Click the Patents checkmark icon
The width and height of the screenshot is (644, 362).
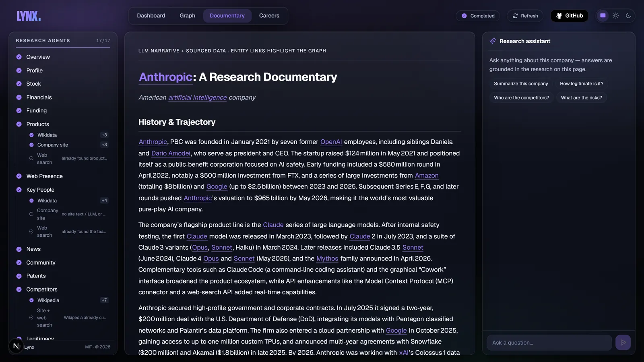point(19,276)
